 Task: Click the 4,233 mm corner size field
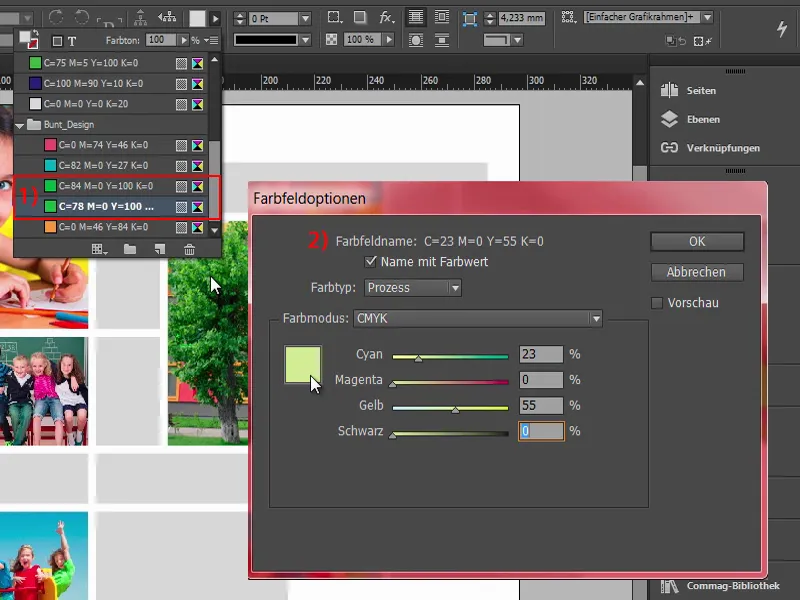(521, 18)
